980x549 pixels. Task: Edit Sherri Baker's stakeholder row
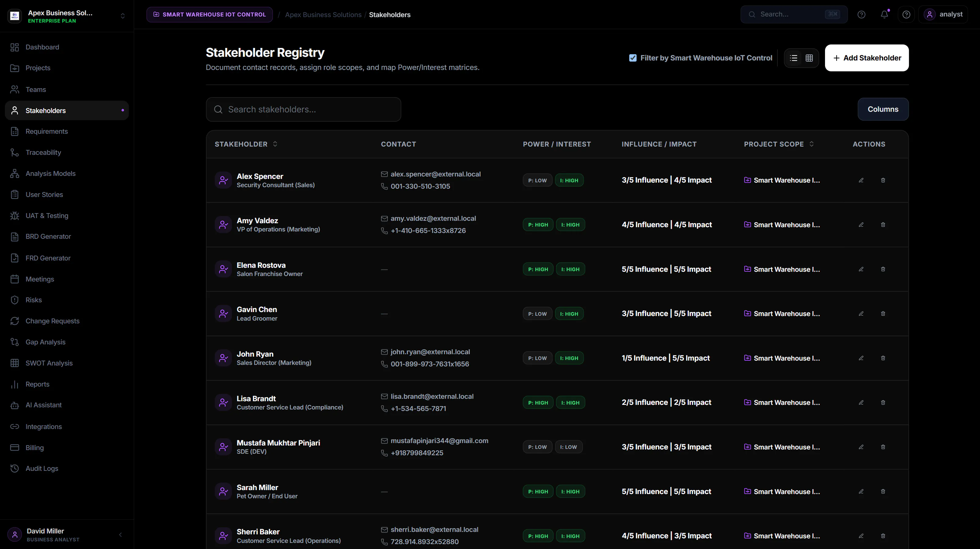click(x=861, y=536)
